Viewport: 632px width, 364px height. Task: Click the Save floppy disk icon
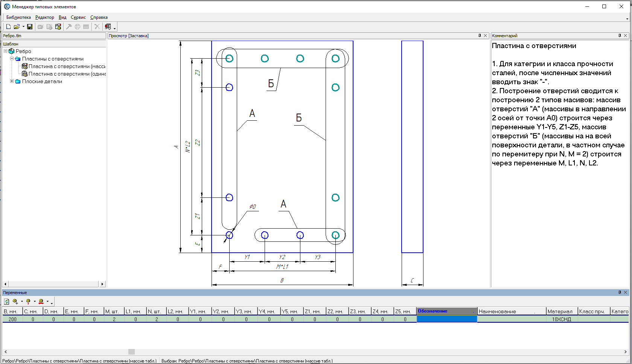tap(30, 27)
